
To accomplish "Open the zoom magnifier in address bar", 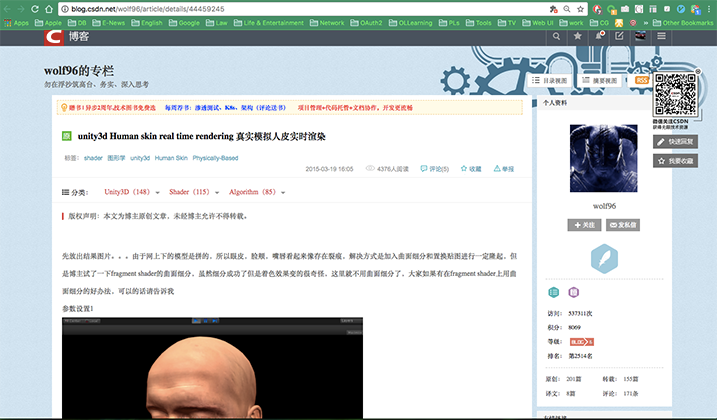I will click(x=567, y=9).
